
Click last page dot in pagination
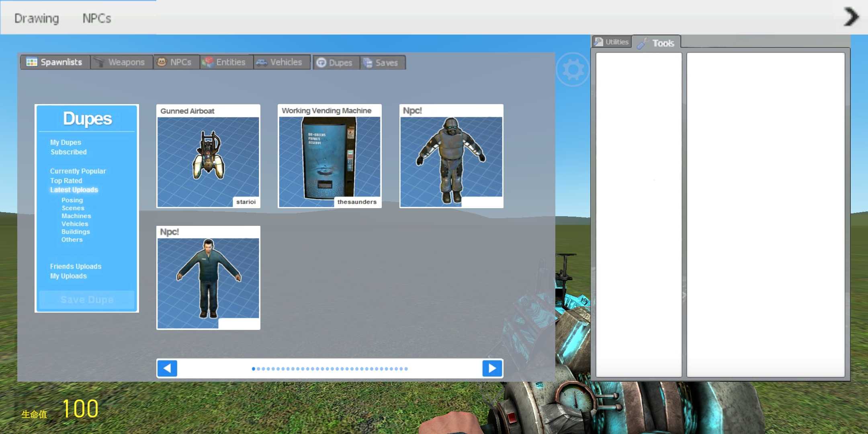pyautogui.click(x=406, y=368)
